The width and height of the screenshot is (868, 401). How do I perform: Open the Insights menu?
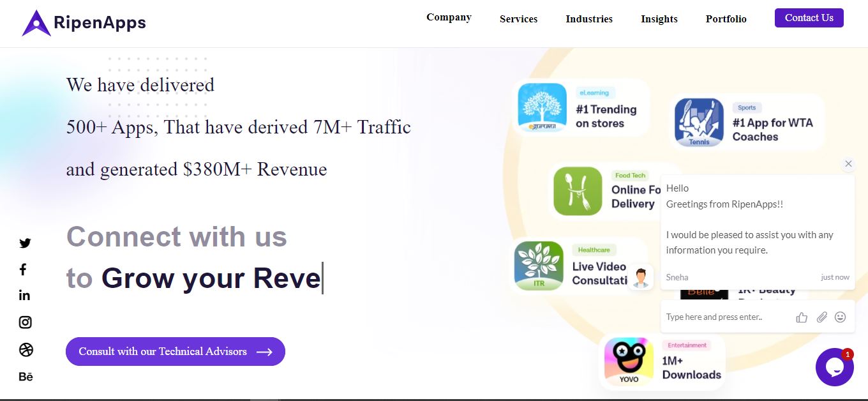(659, 19)
